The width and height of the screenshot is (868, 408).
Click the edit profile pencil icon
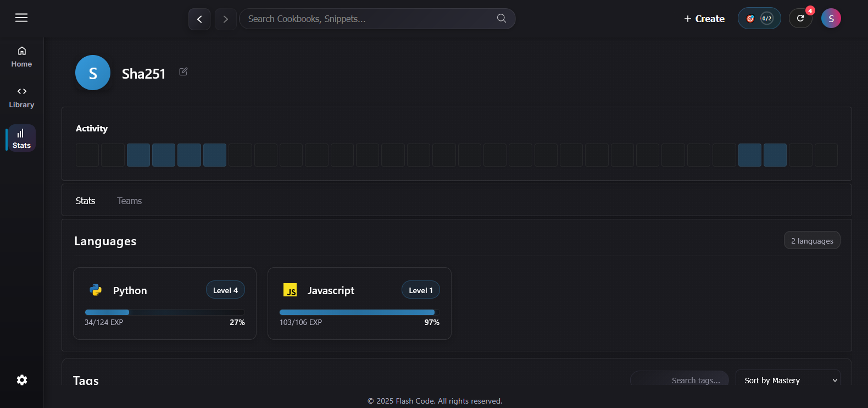(x=183, y=71)
